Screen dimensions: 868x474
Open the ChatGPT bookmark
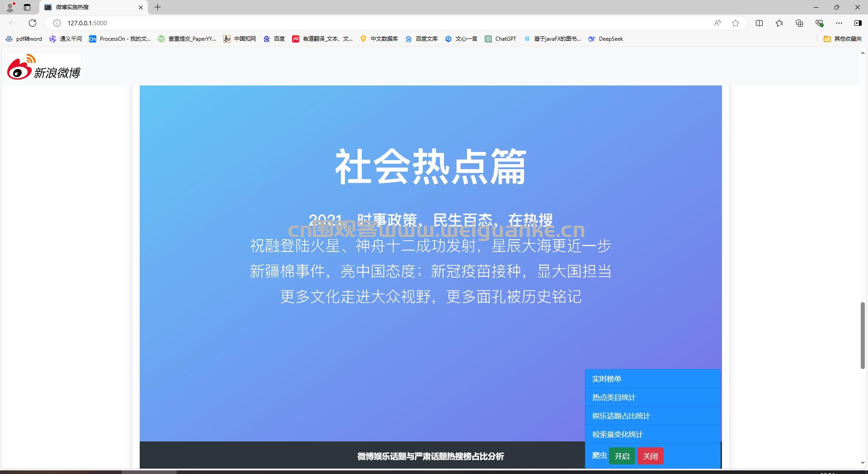coord(500,39)
